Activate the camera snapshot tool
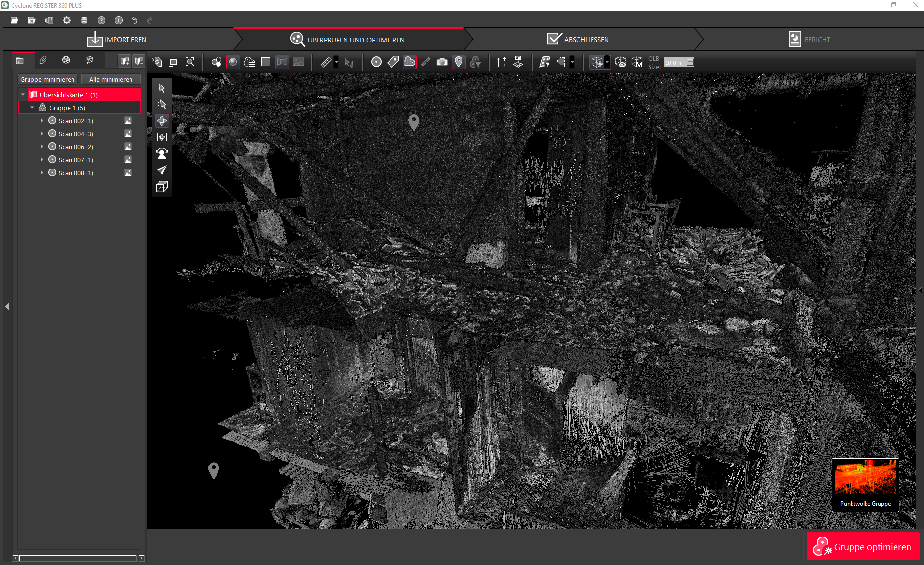The image size is (924, 565). click(x=441, y=62)
